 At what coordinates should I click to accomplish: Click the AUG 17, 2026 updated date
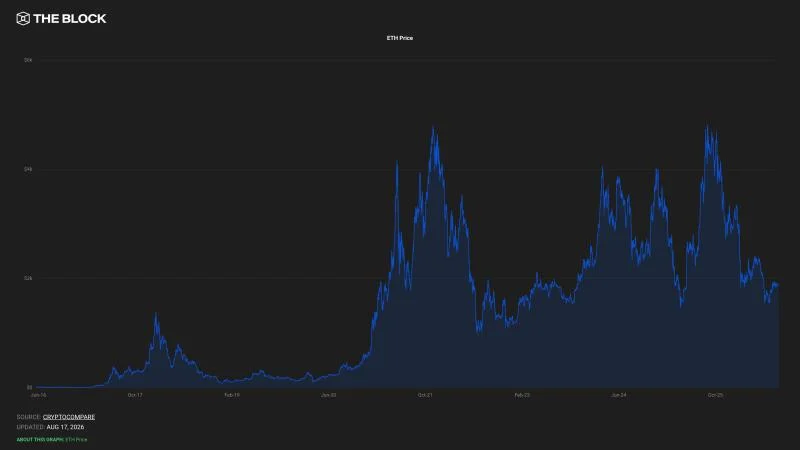tap(65, 427)
